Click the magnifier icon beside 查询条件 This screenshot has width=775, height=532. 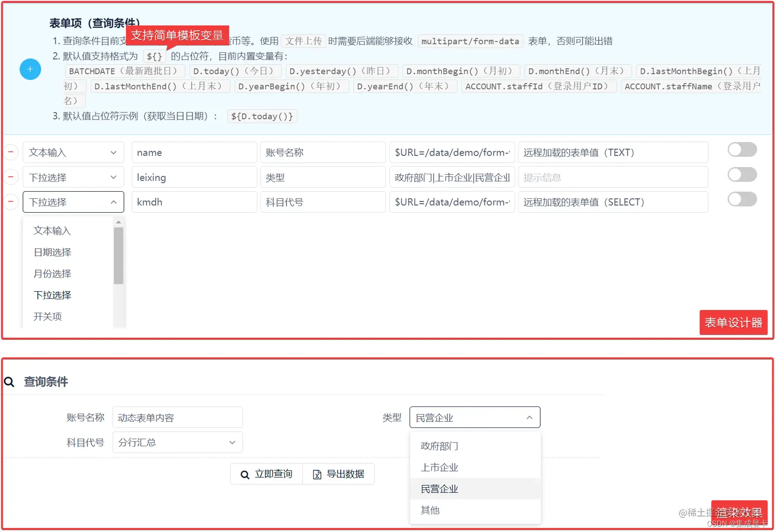pyautogui.click(x=9, y=382)
